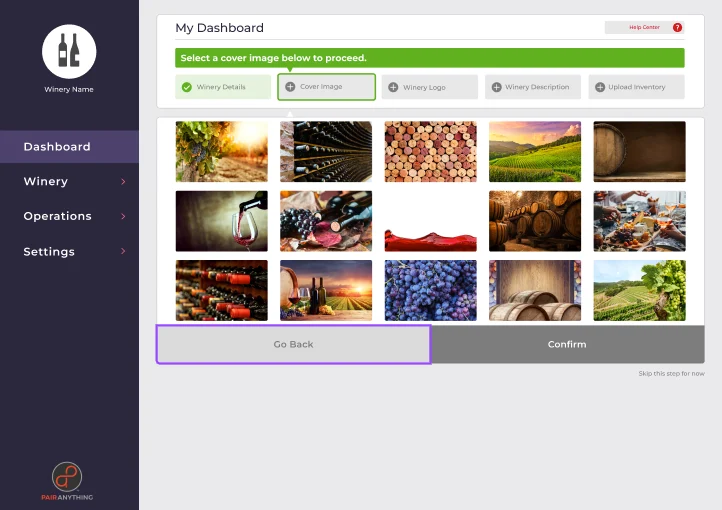Choose the cheese board gathering image
722x510 pixels.
point(640,221)
